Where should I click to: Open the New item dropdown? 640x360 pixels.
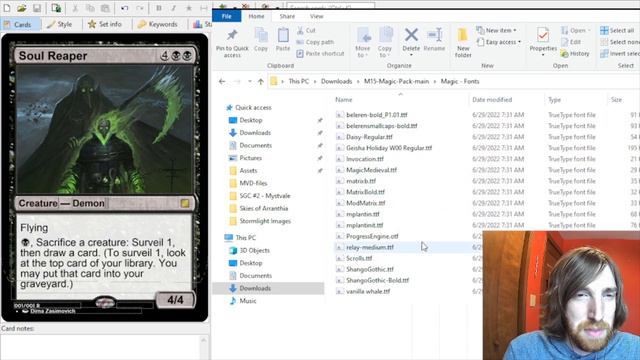[x=497, y=31]
